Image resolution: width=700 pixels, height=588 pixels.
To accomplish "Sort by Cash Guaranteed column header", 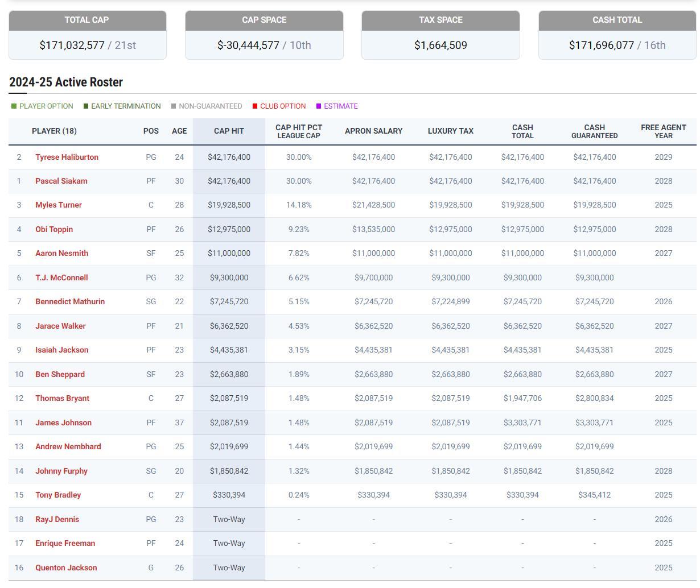I will point(594,131).
